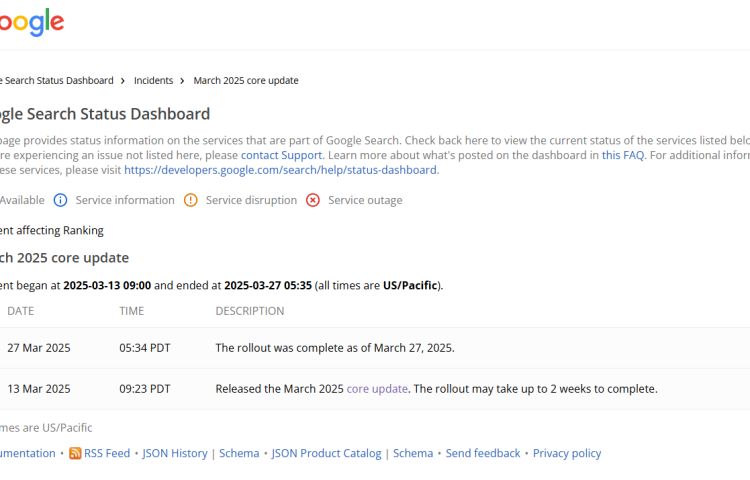Open Schema link after JSON History
Image resolution: width=750 pixels, height=480 pixels.
[x=239, y=453]
